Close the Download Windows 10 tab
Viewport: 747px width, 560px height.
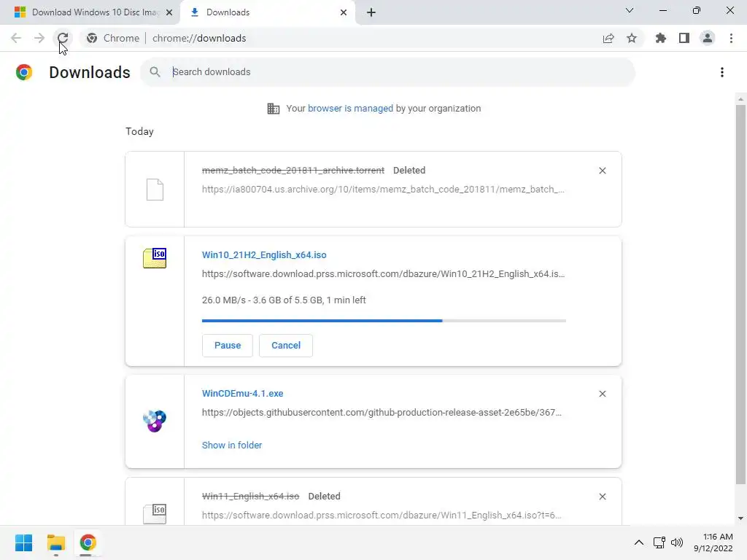tap(169, 12)
